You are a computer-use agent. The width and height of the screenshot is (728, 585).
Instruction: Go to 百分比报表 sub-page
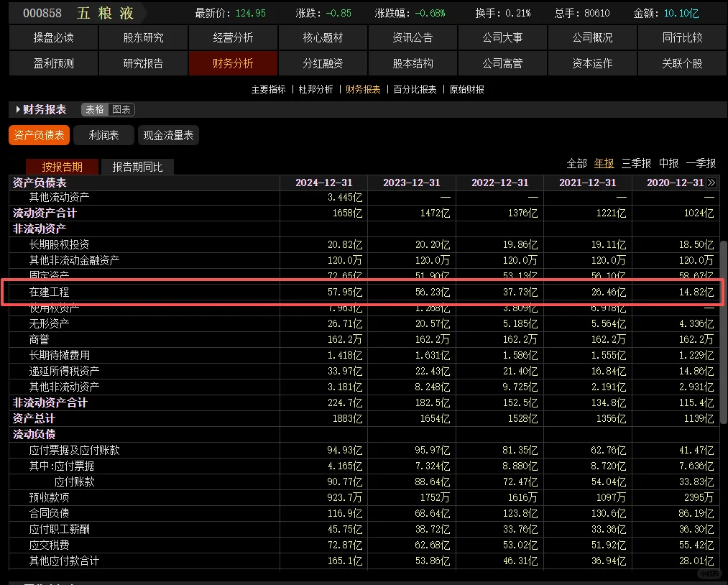pyautogui.click(x=415, y=89)
